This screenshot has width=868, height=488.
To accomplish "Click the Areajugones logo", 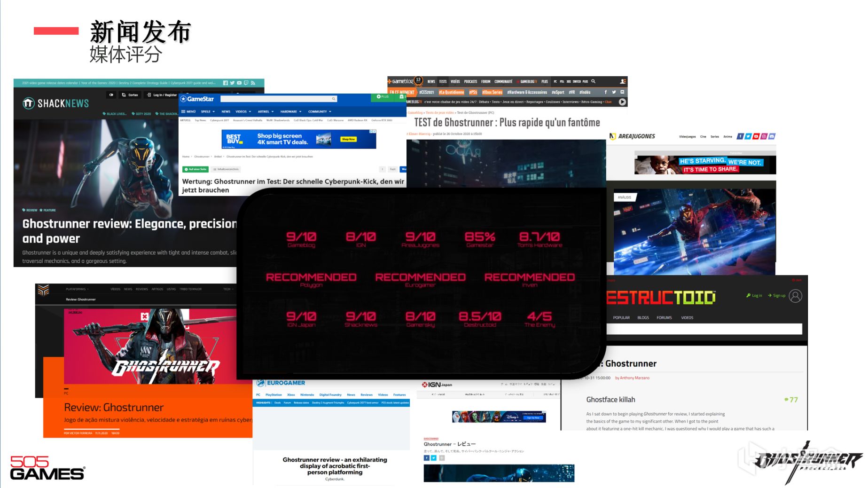I will [x=632, y=136].
